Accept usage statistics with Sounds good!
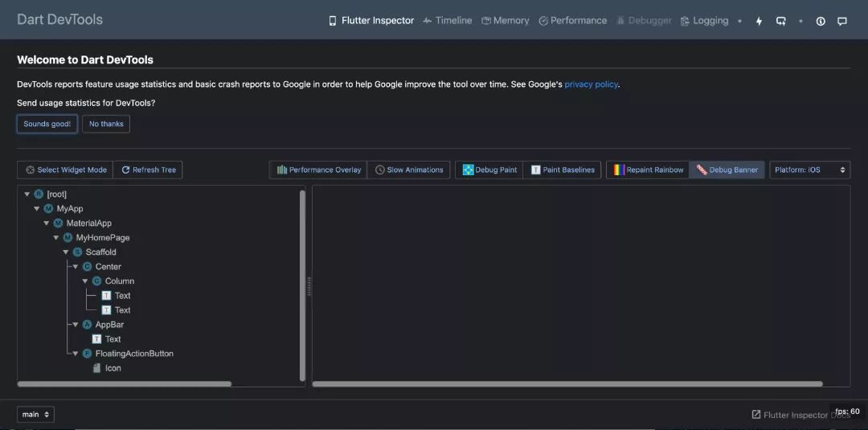Screen dimensions: 868x430 pos(47,124)
